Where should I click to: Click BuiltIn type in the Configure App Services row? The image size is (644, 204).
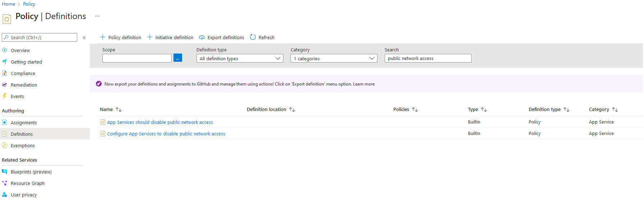[474, 133]
